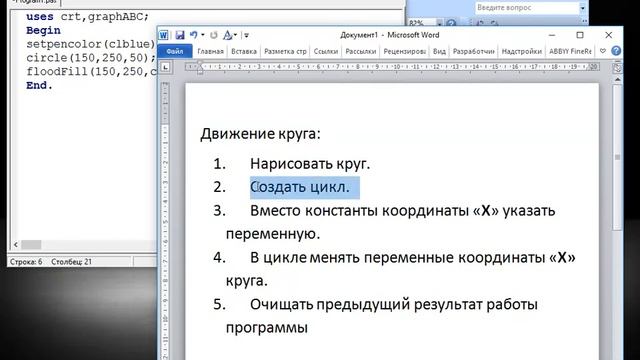Click the word 'программы' in the document
640x360 pixels.
coord(267,328)
